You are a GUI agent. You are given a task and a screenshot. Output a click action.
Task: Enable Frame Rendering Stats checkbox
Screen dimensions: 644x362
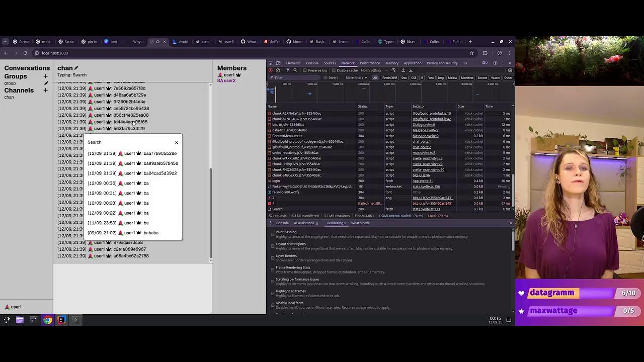coord(273,269)
